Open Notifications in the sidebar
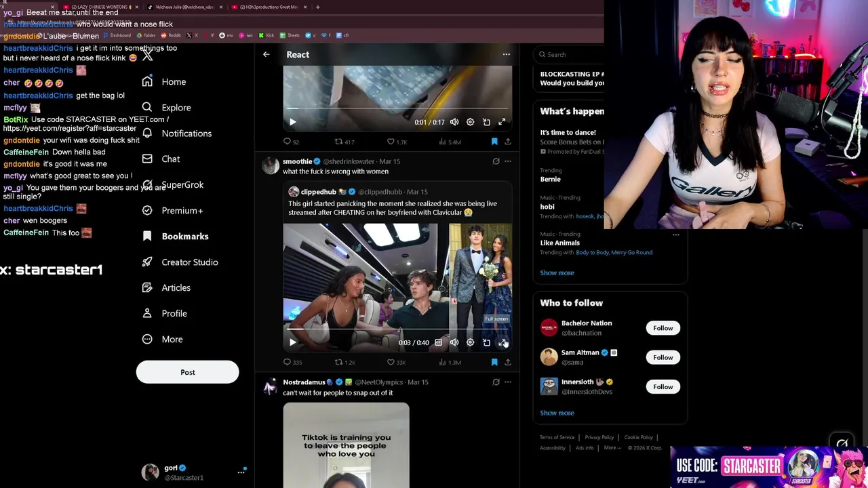Screen dimensions: 868x488 177,134
